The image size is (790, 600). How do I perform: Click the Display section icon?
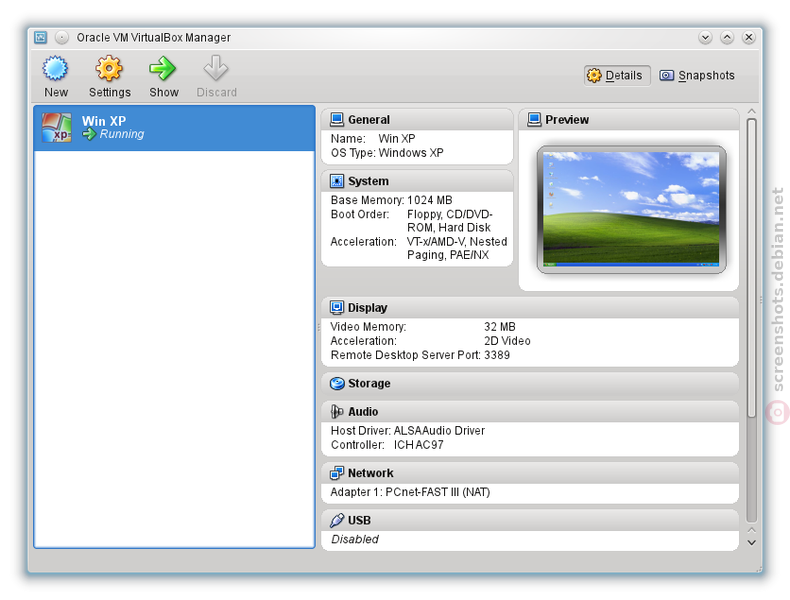tap(337, 308)
